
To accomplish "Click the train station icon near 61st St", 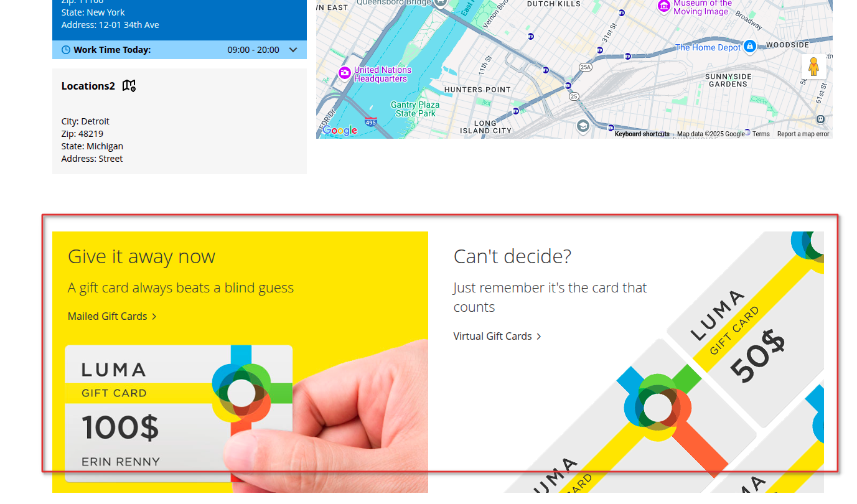I will click(x=821, y=119).
